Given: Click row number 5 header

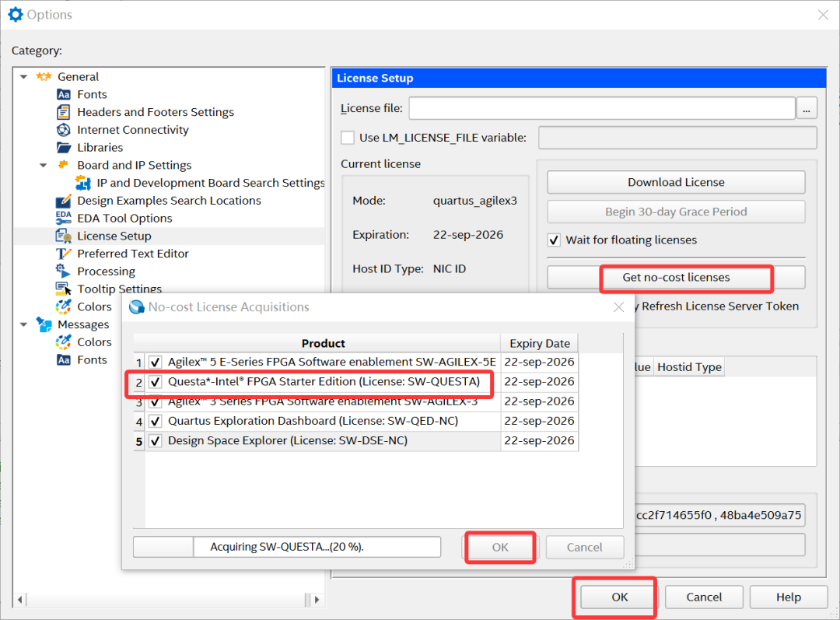Looking at the screenshot, I should (138, 441).
